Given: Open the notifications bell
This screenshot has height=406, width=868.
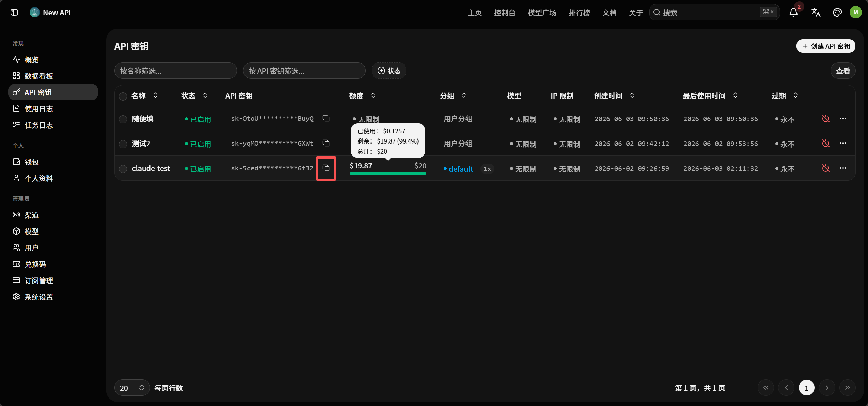Looking at the screenshot, I should coord(793,12).
